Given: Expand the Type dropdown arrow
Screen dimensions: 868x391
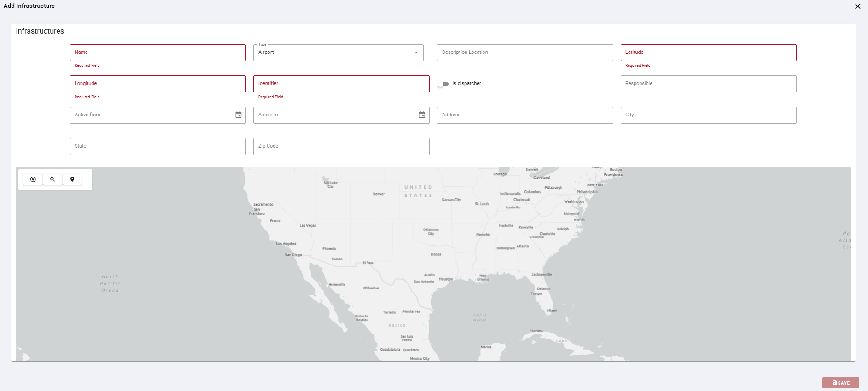Looking at the screenshot, I should click(x=416, y=52).
